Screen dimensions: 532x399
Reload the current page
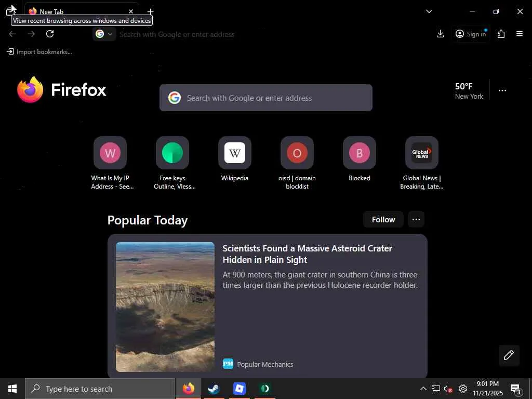(50, 34)
